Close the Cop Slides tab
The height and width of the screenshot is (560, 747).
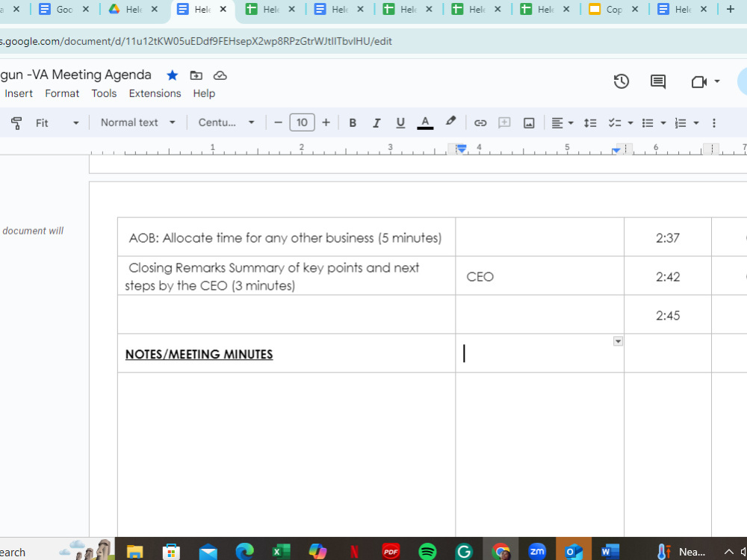tap(634, 9)
